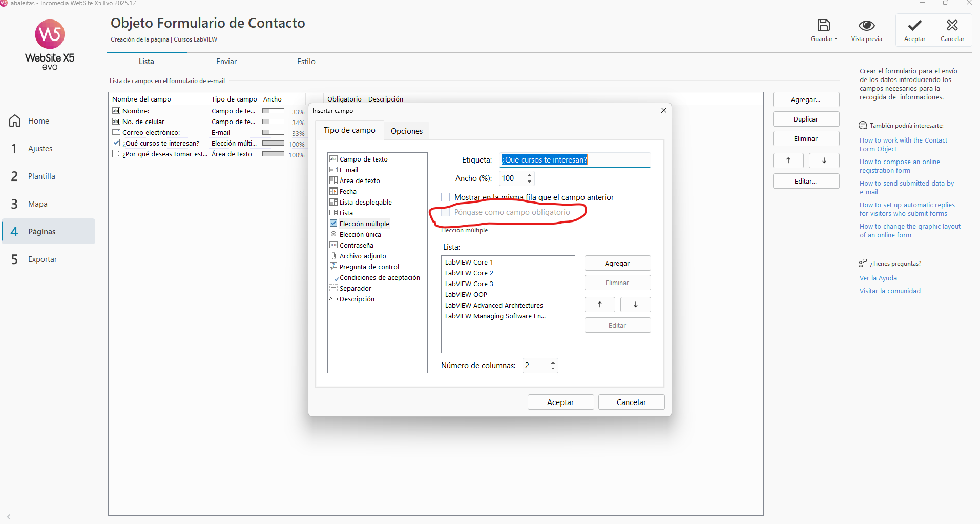Select the Separador field type
Image resolution: width=980 pixels, height=524 pixels.
(x=355, y=288)
